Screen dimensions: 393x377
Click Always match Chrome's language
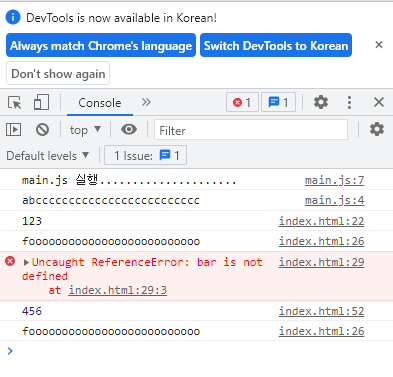(x=101, y=45)
